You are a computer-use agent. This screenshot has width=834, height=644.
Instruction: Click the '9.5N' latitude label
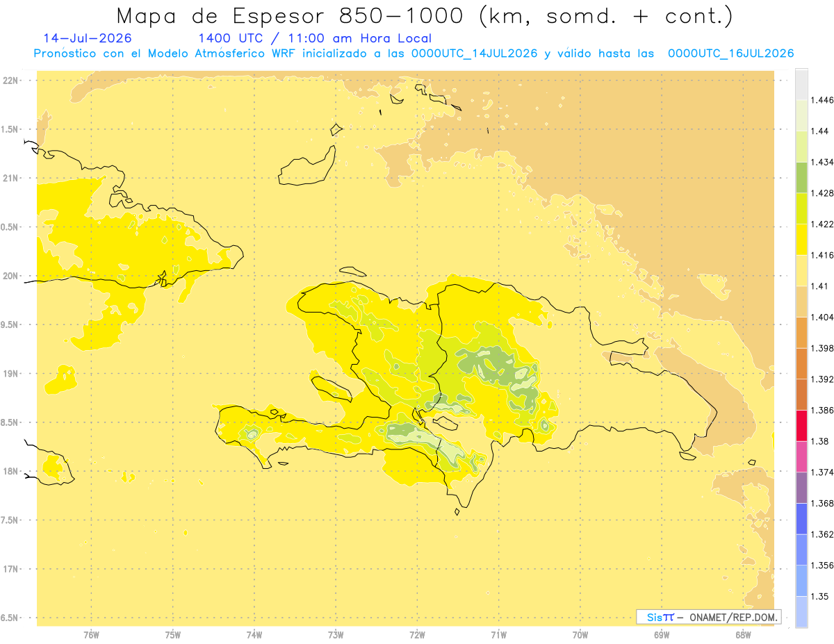[10, 324]
